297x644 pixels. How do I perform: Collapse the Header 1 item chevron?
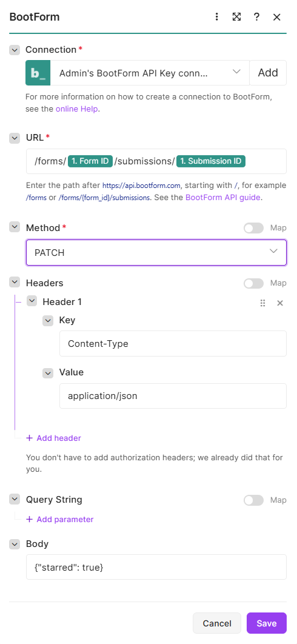tap(32, 301)
